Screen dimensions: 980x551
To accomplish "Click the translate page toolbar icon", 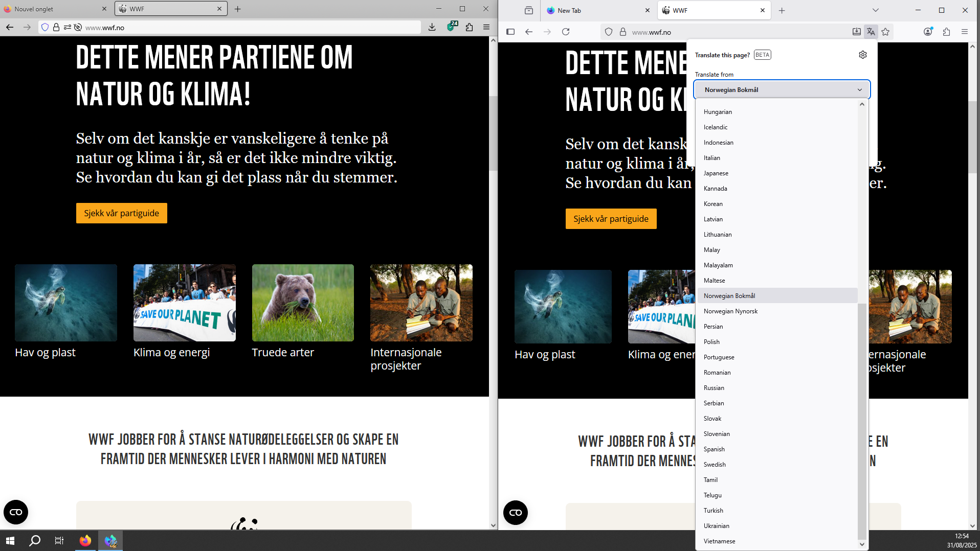I will point(871,32).
